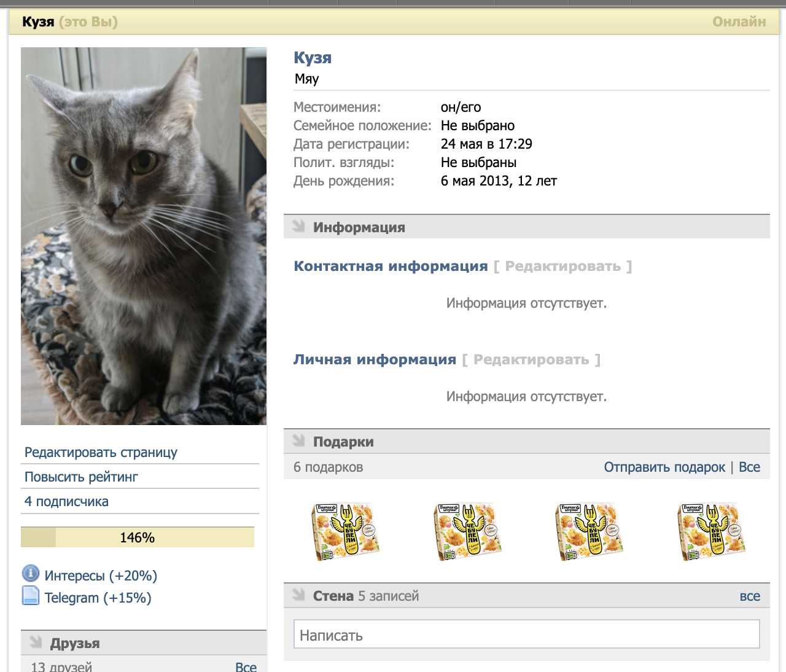Open Редактировать страницу link

(x=101, y=453)
